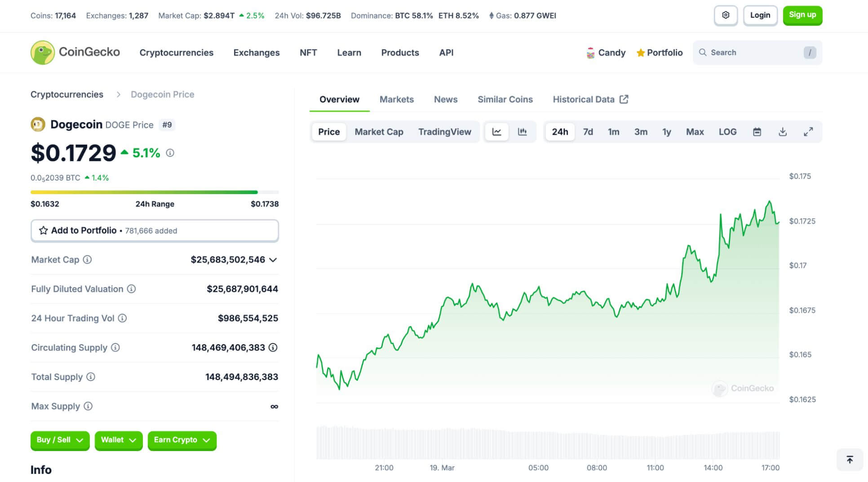Open the calendar date range picker

click(x=757, y=132)
